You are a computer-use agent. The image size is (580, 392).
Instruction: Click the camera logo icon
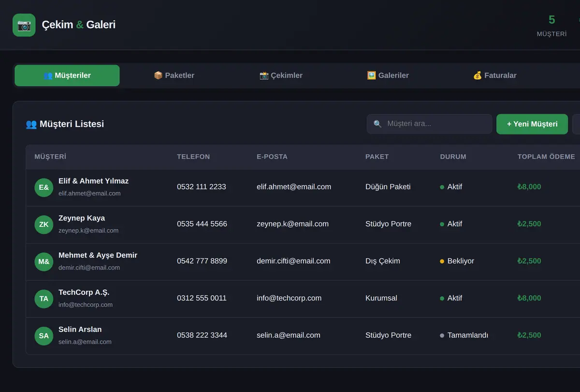pos(24,25)
